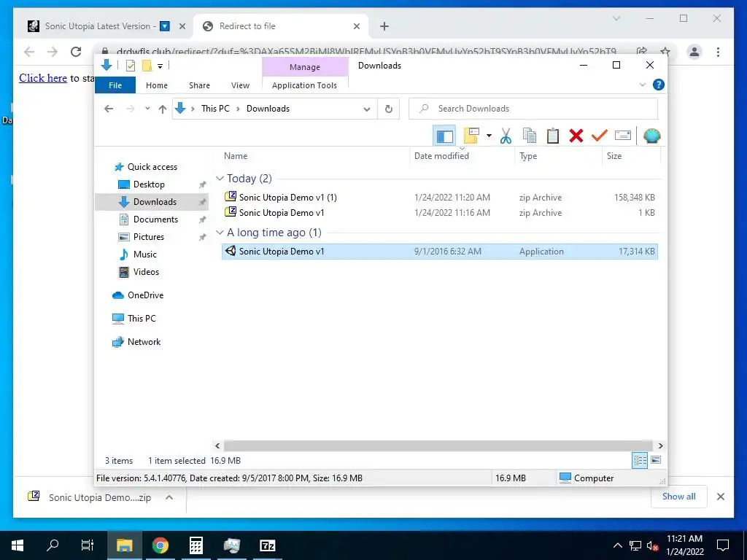Open Videos in the navigation pane
This screenshot has width=747, height=560.
point(146,272)
